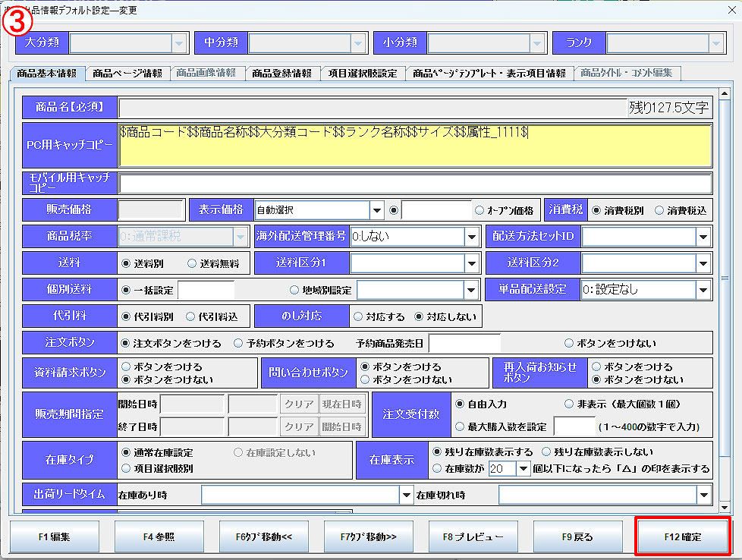Expand the 単品配送設定 dropdown
Image resolution: width=742 pixels, height=560 pixels.
[x=702, y=290]
